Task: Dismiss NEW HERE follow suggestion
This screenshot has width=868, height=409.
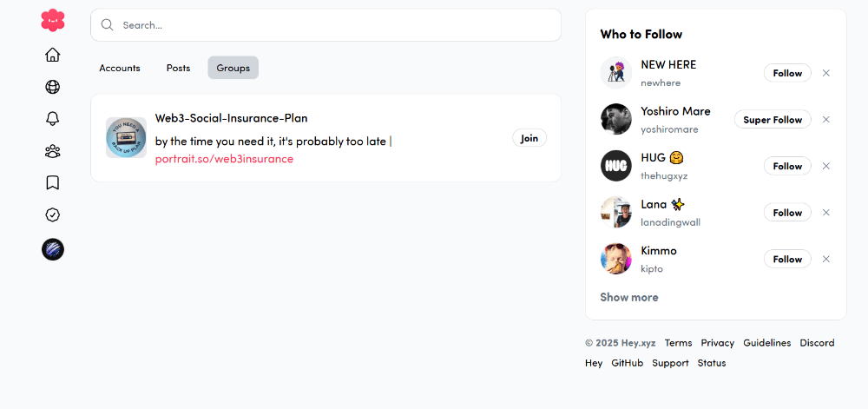Action: (826, 73)
